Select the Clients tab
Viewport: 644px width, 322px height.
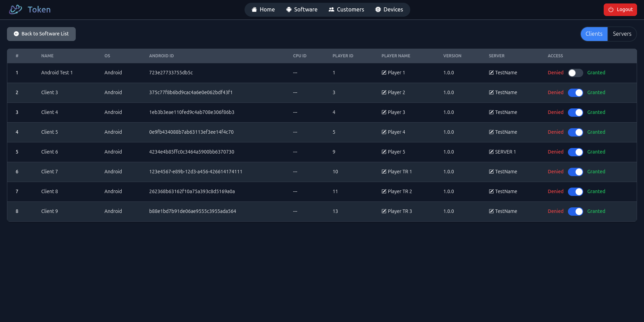(594, 34)
